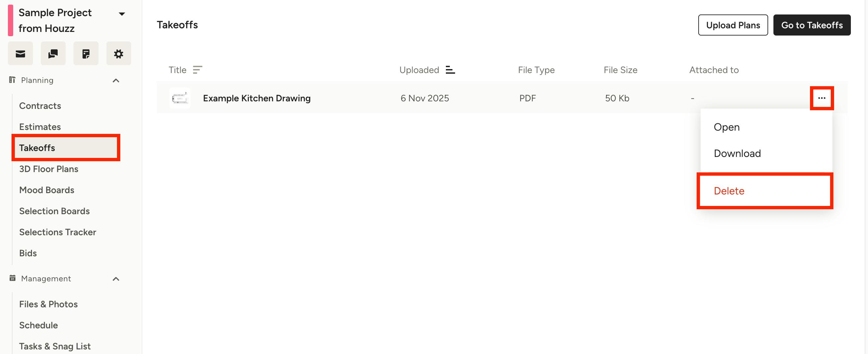Click the Upload Plans button

(x=733, y=25)
